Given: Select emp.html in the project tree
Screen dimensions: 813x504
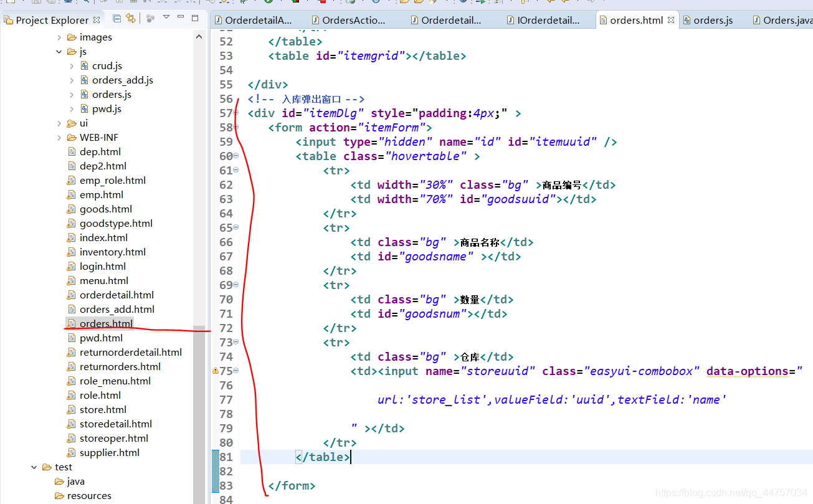Looking at the screenshot, I should click(102, 195).
